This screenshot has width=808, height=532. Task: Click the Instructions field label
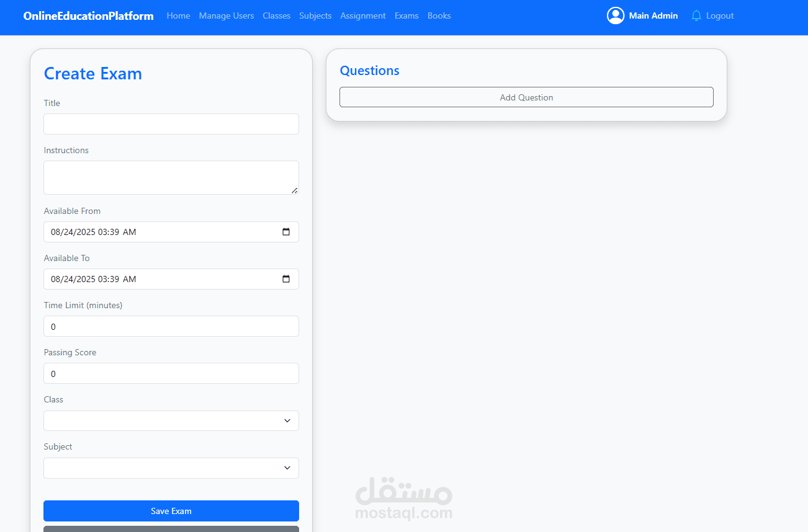66,150
